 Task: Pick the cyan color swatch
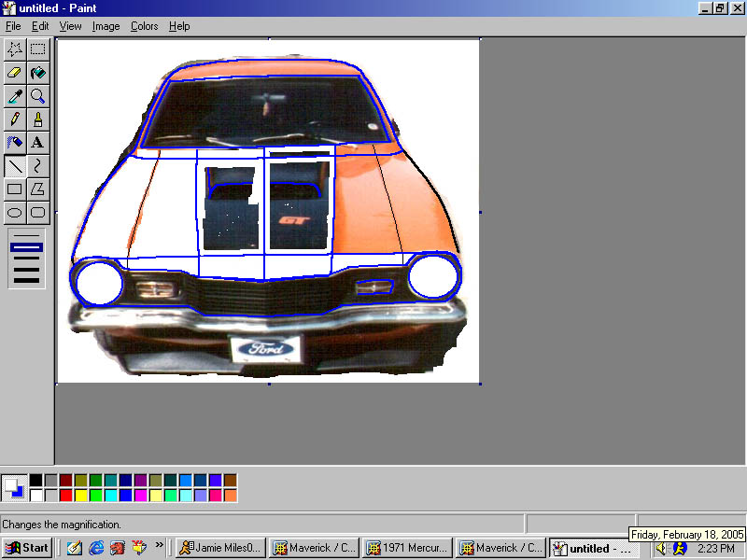[x=111, y=496]
